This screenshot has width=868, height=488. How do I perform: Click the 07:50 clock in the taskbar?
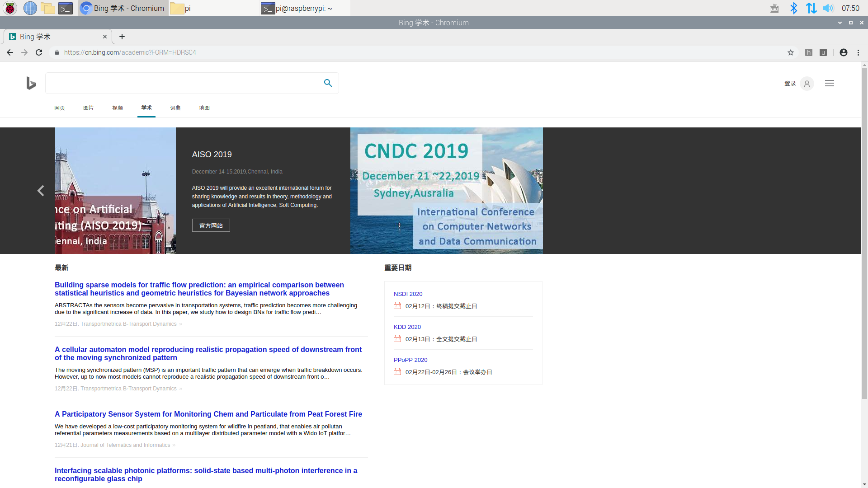pos(850,8)
